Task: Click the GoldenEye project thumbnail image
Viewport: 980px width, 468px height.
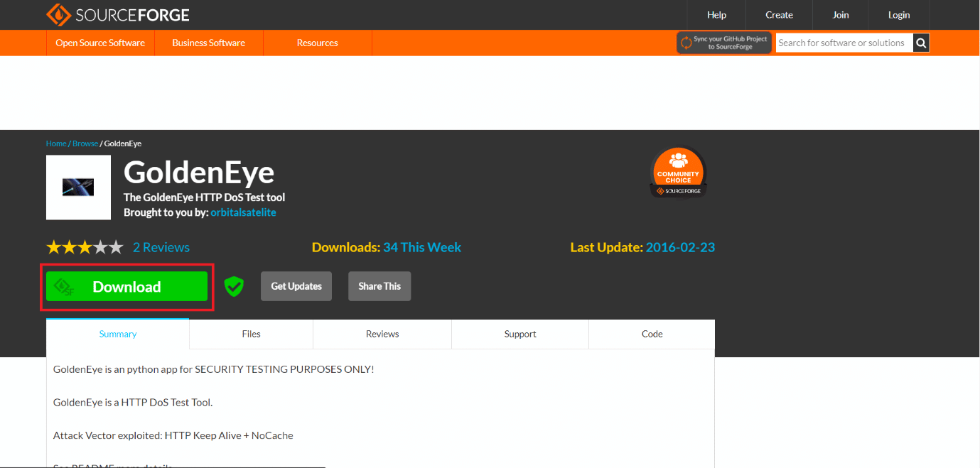Action: (78, 187)
